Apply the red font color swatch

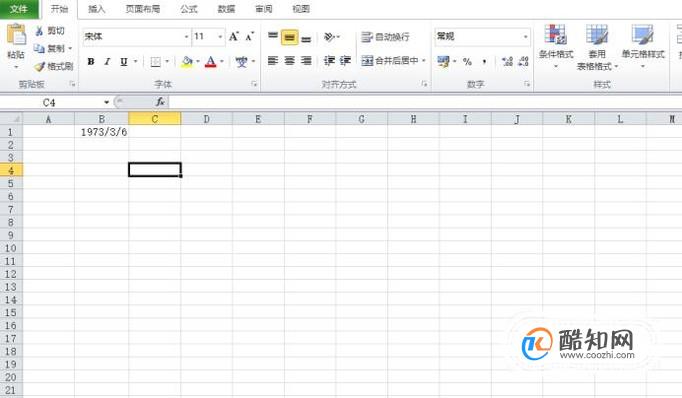(211, 62)
